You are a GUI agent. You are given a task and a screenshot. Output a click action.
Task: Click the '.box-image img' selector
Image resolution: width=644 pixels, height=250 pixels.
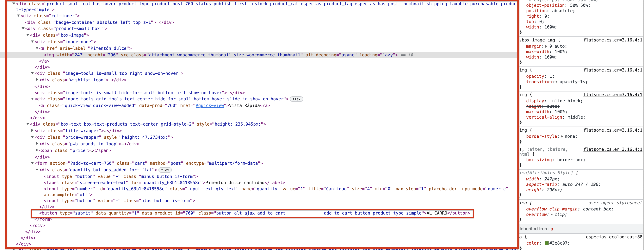pos(537,40)
